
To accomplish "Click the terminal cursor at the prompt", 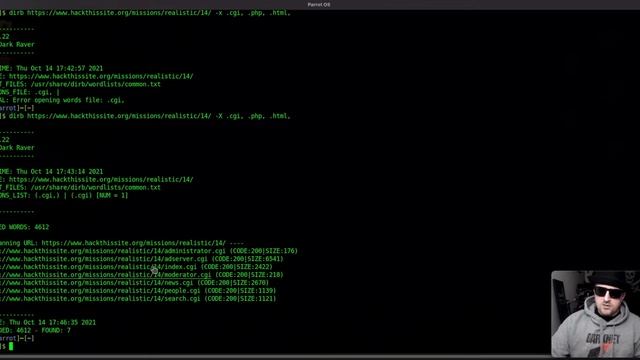I will tap(11, 346).
